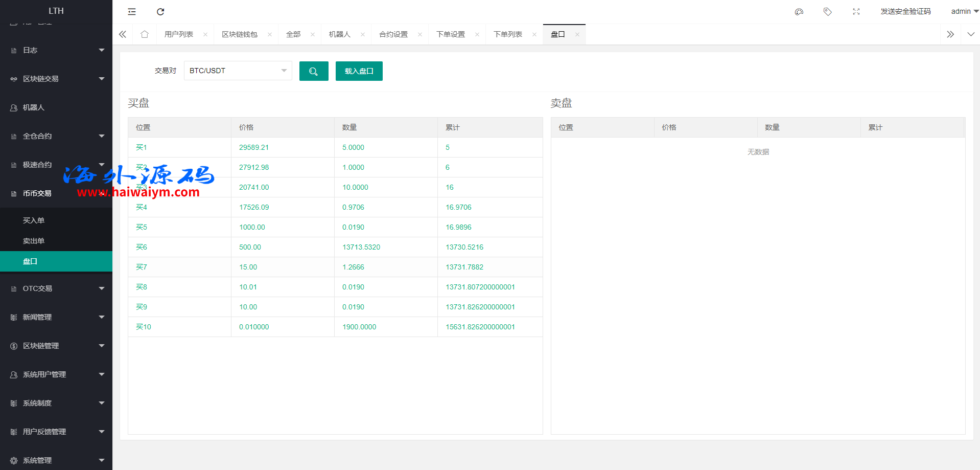Screen dimensions: 980x470
Task: Click the 载入盘口 button
Action: coord(359,71)
